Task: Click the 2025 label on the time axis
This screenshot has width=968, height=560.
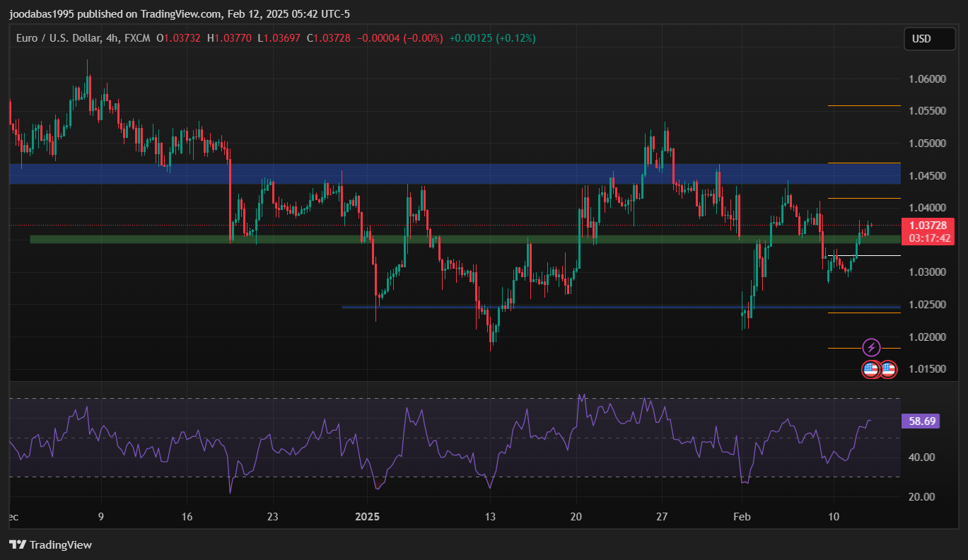Action: (367, 517)
